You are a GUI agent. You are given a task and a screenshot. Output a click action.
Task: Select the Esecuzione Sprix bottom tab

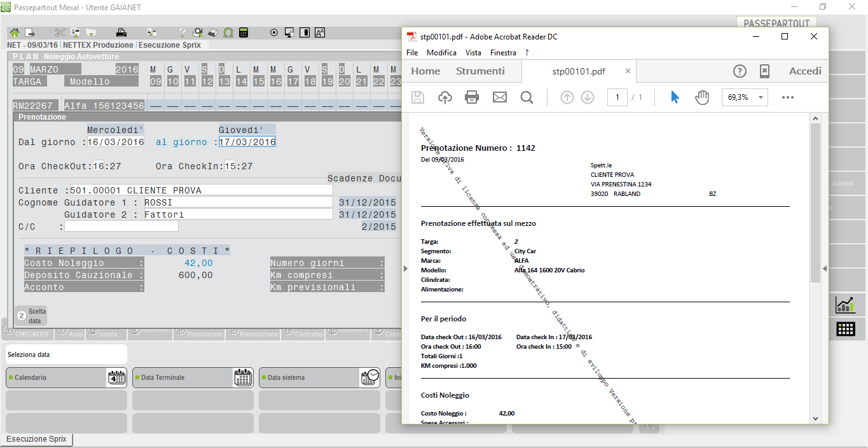37,439
